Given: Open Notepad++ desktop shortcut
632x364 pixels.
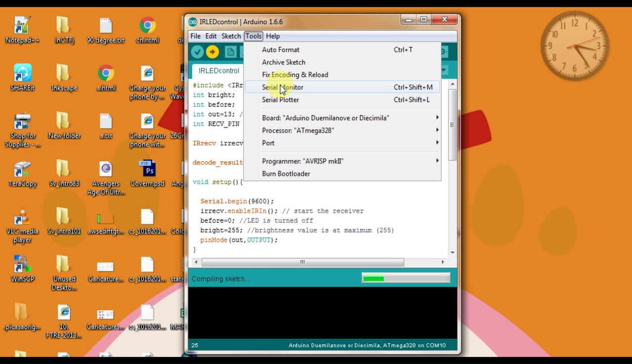Looking at the screenshot, I should click(22, 30).
